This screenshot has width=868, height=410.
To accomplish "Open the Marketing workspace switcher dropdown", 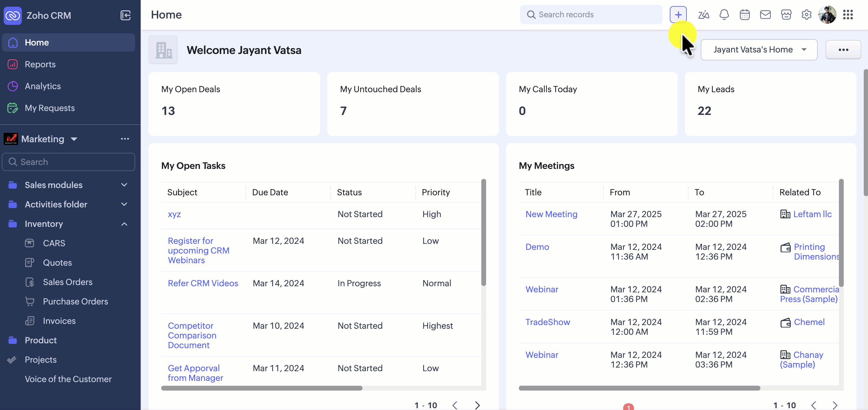I will tap(74, 139).
